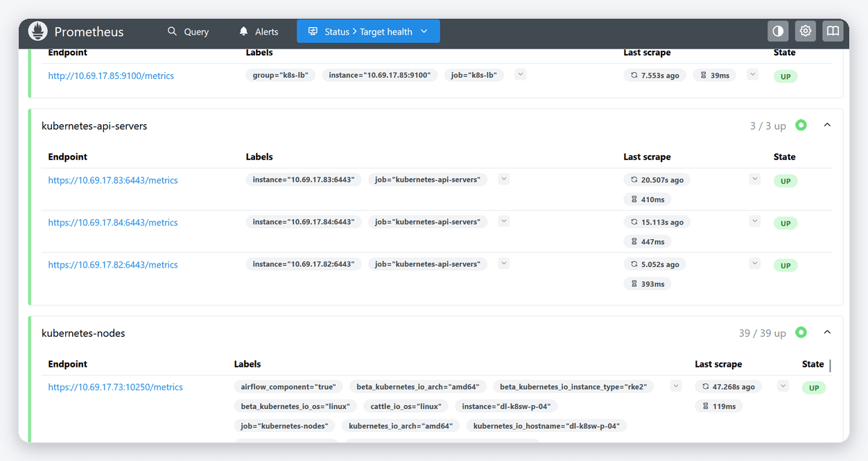Expand labels for instance 10.69.17.82:6443
The width and height of the screenshot is (868, 461).
click(x=504, y=263)
